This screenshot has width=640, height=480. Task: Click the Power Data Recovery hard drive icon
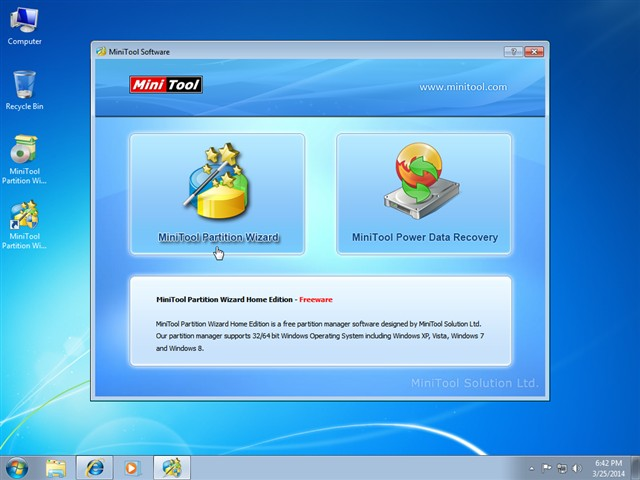tap(422, 181)
